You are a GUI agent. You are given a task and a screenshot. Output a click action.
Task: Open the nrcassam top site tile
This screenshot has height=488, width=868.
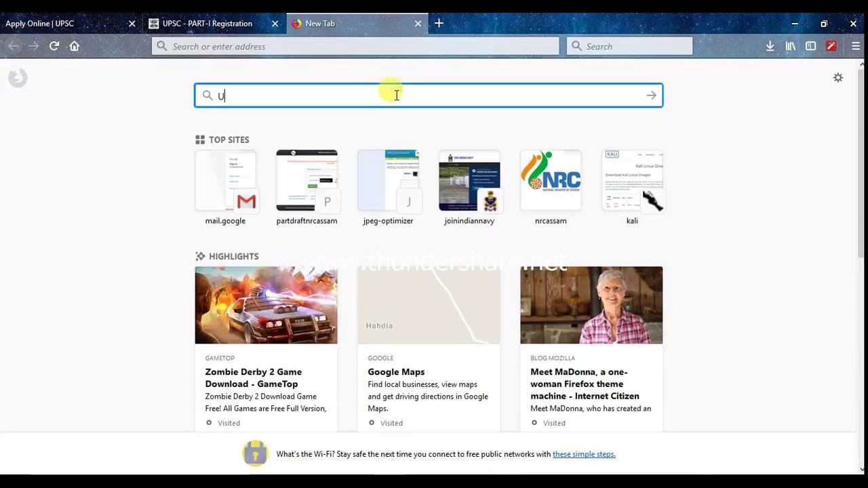[x=551, y=188]
